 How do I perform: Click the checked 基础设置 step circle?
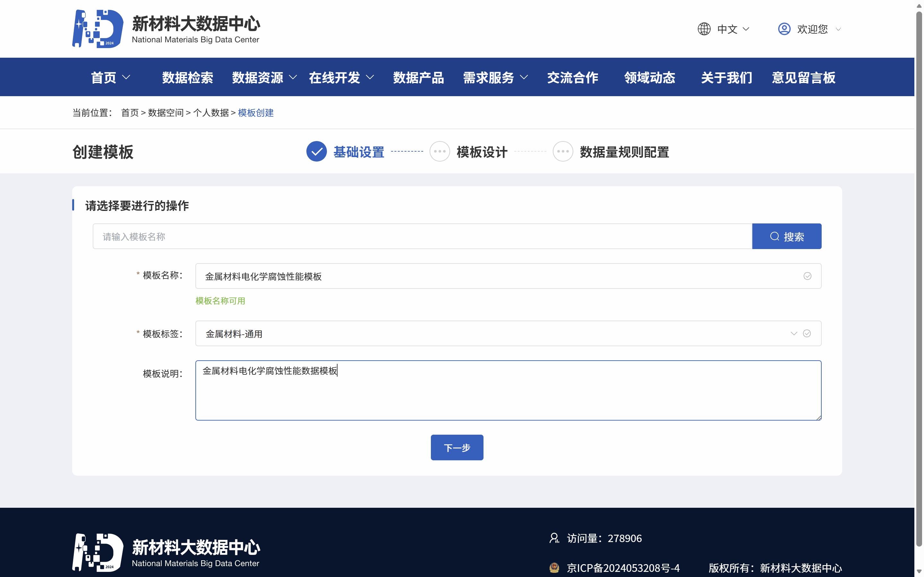click(x=316, y=152)
